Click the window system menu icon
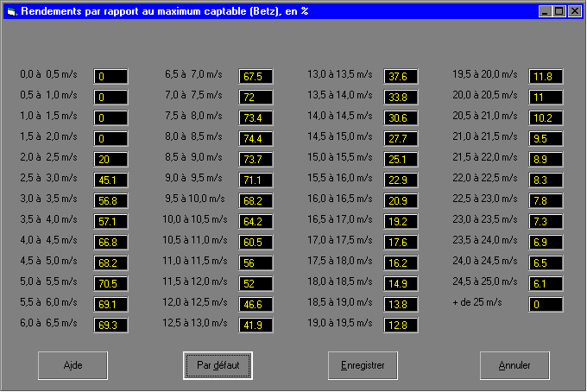The height and width of the screenshot is (392, 587). tap(10, 11)
